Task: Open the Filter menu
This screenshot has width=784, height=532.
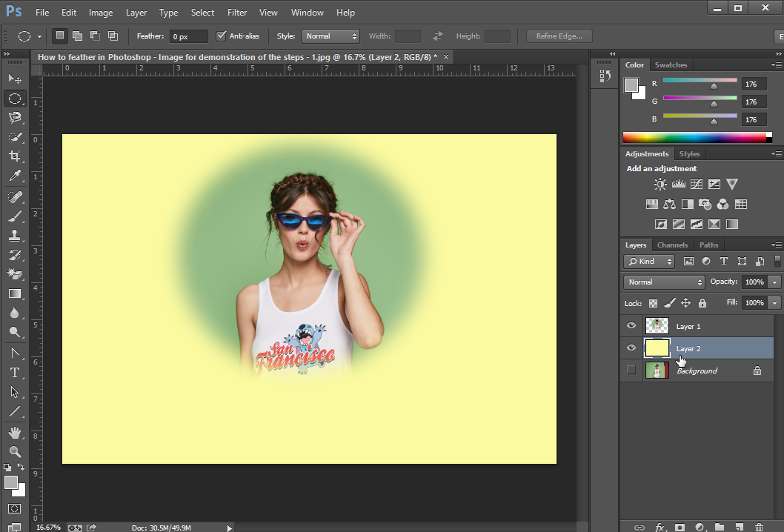Action: pyautogui.click(x=236, y=12)
